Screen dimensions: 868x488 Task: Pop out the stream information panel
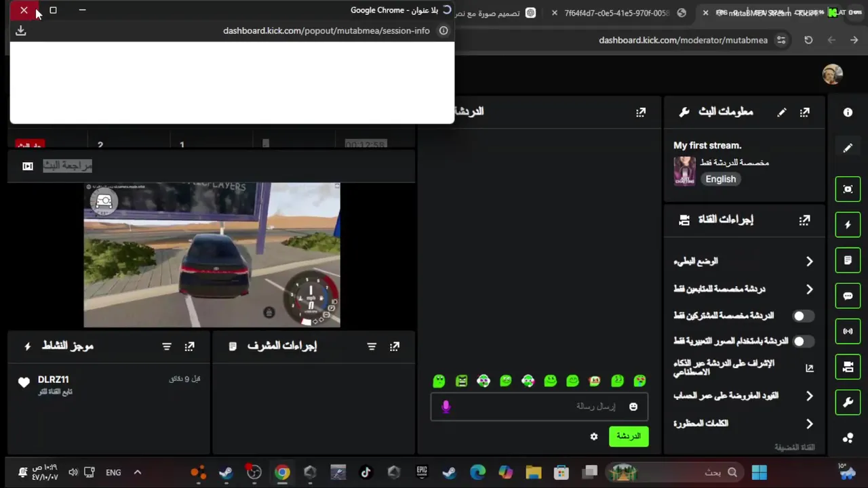pos(804,113)
